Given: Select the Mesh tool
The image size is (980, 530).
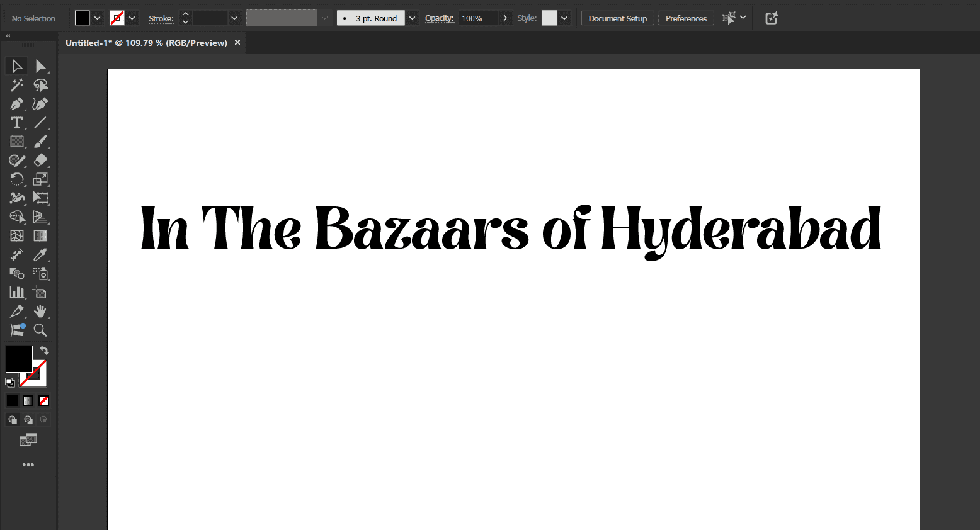Looking at the screenshot, I should pos(17,236).
